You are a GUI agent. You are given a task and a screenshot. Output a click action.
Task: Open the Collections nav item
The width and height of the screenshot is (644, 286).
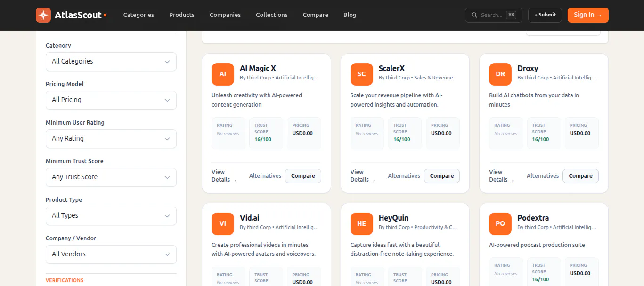click(272, 15)
